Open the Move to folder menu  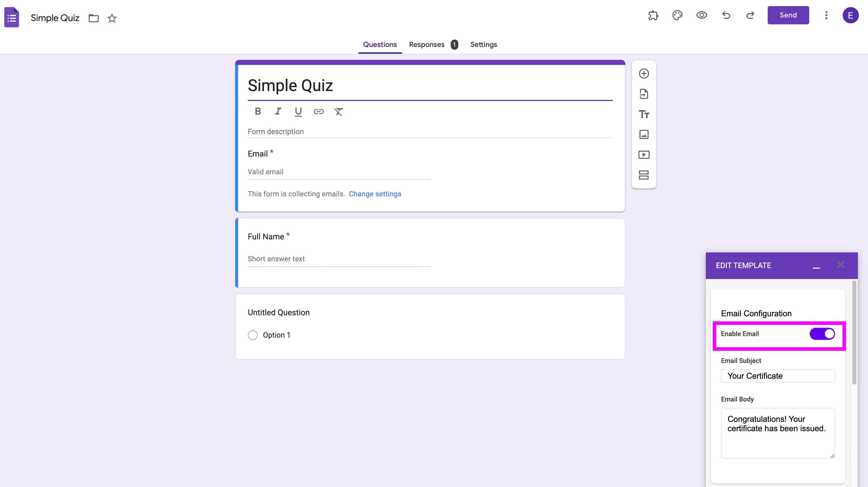coord(94,18)
